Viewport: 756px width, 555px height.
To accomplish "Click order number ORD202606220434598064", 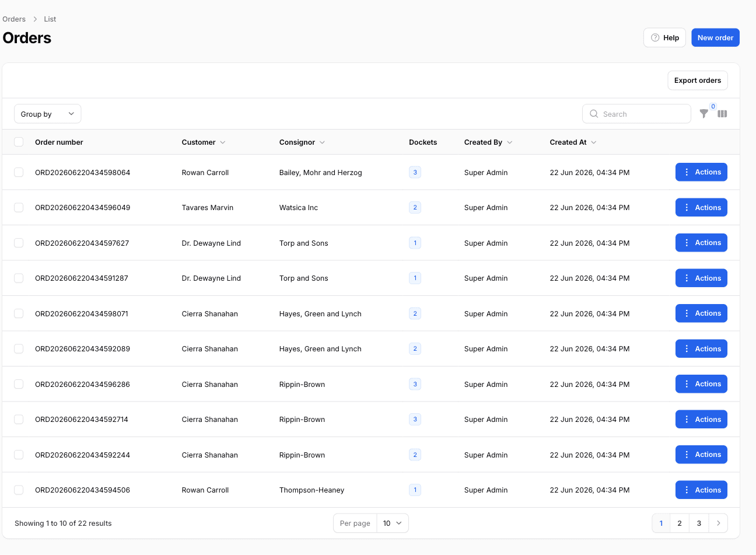I will pos(82,173).
